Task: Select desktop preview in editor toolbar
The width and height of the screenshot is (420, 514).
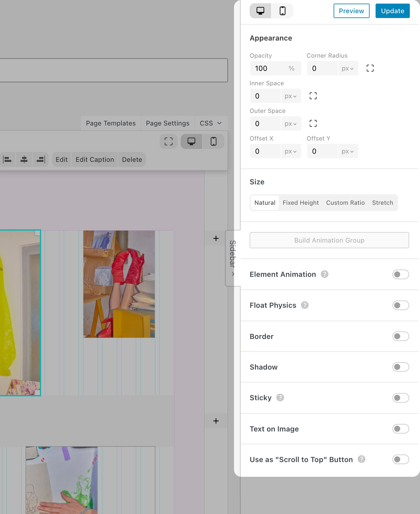Action: tap(191, 141)
